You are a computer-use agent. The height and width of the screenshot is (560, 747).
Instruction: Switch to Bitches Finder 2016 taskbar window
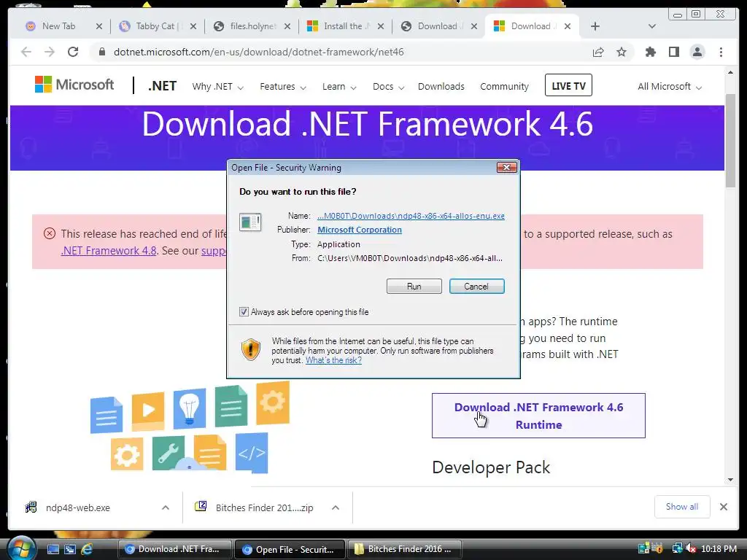[x=405, y=549]
